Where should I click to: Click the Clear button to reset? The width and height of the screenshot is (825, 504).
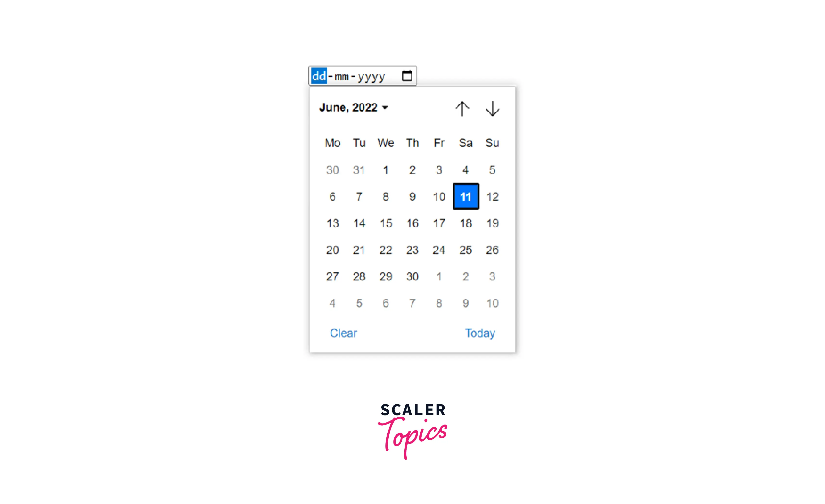point(343,332)
